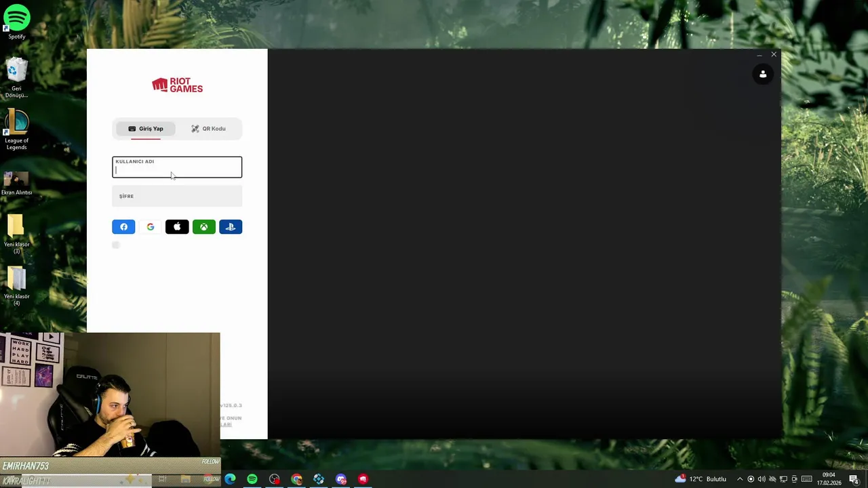Focus the Kullanıcı Adı input field
This screenshot has width=868, height=488.
(177, 167)
